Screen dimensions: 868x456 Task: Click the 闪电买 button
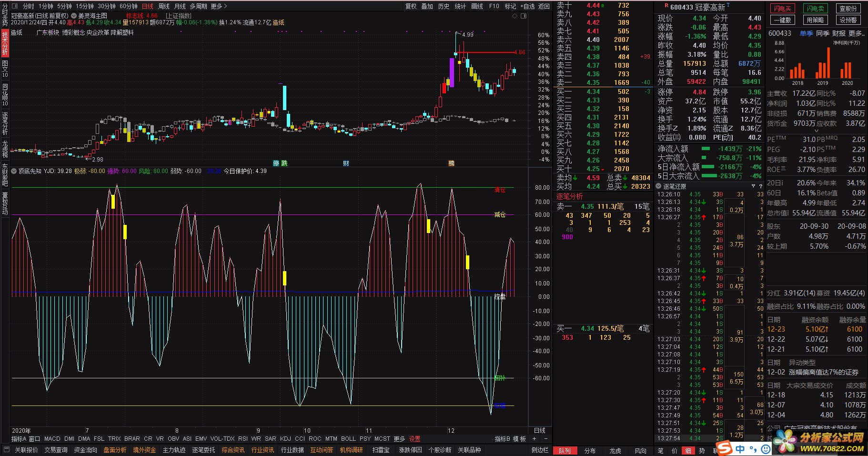(782, 9)
